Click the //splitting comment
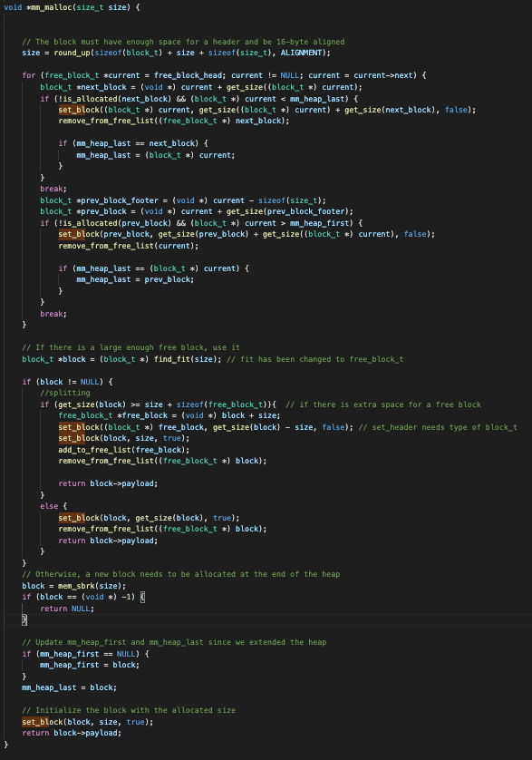 (65, 393)
